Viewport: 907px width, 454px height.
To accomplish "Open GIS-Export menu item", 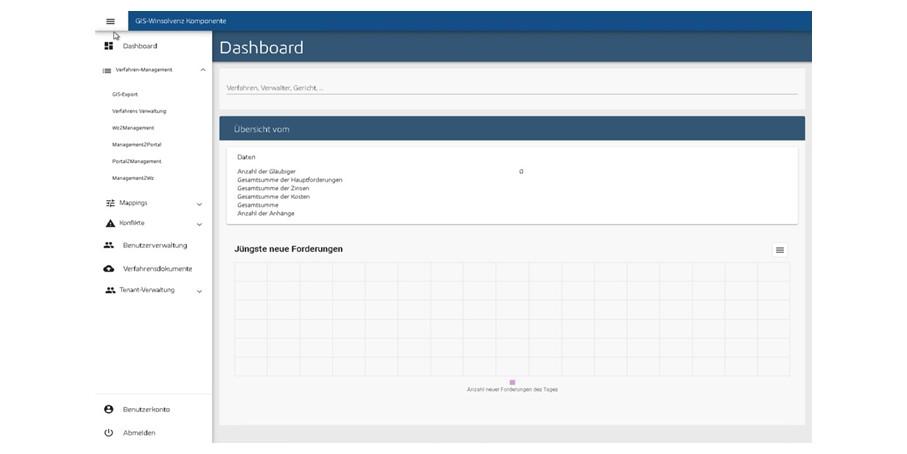I will 125,94.
